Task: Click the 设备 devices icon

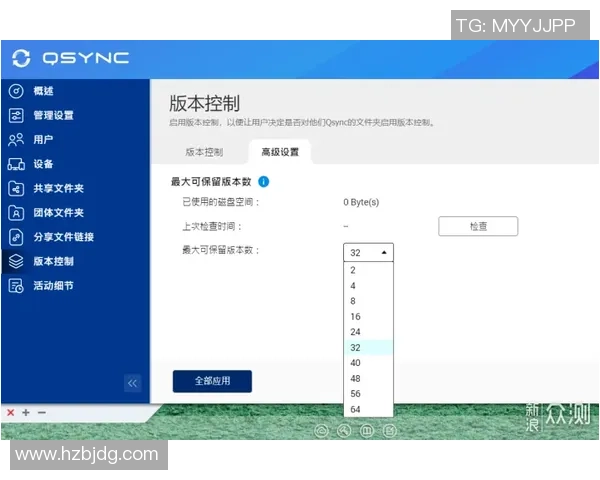Action: (16, 164)
